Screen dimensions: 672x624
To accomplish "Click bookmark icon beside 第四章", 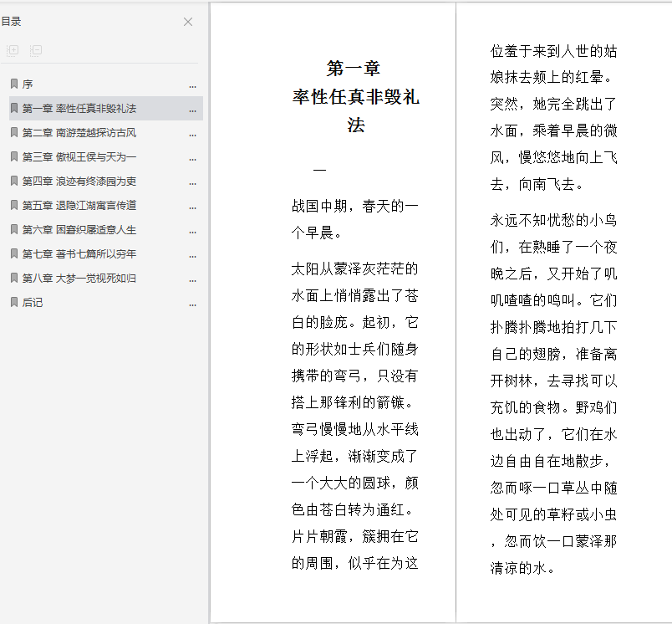I will [x=14, y=181].
